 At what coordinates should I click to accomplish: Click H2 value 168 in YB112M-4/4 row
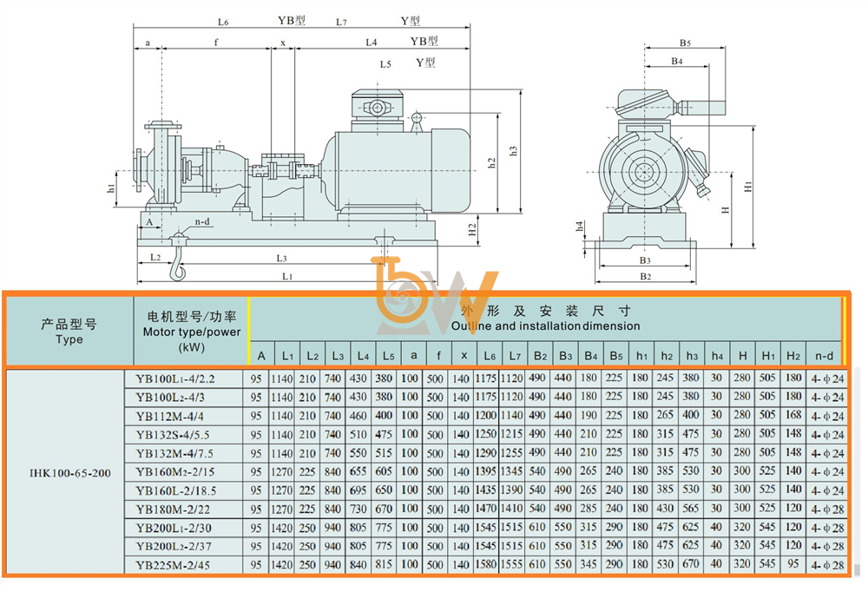pyautogui.click(x=793, y=415)
